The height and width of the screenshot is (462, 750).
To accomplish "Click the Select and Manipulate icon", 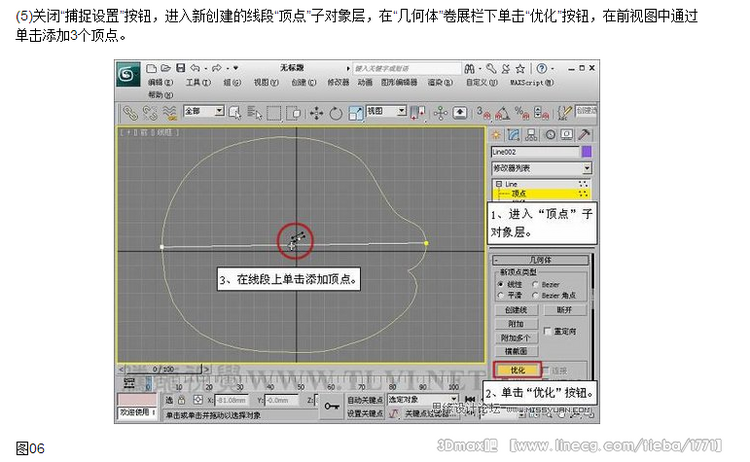I will [440, 113].
